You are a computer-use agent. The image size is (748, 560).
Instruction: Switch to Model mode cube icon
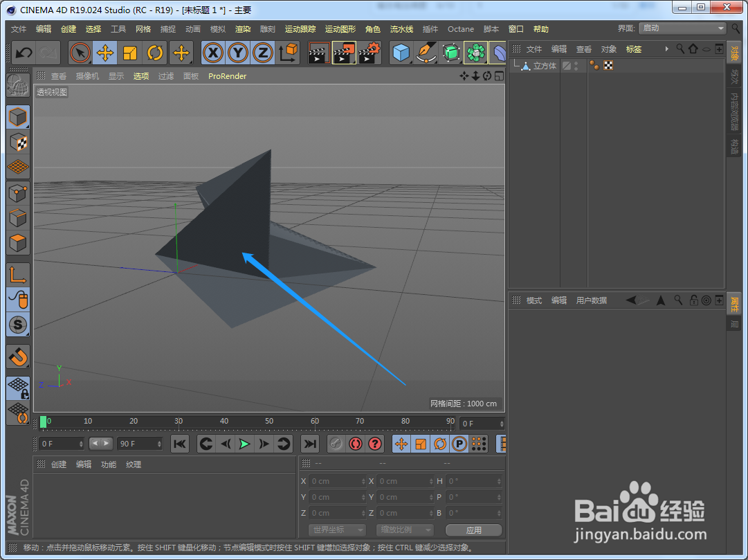point(18,117)
